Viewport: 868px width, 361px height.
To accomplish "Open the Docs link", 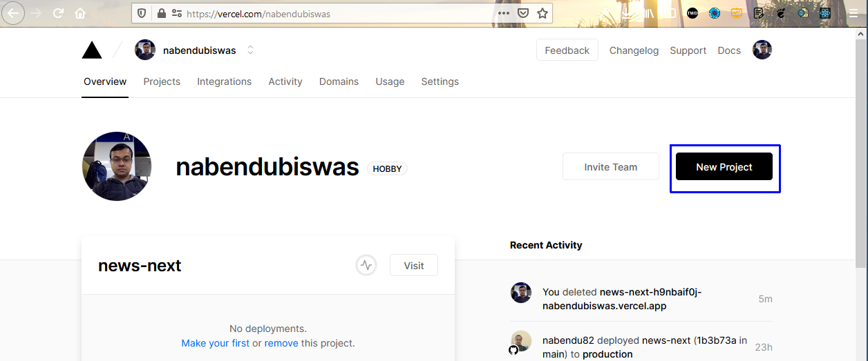I will [x=729, y=50].
